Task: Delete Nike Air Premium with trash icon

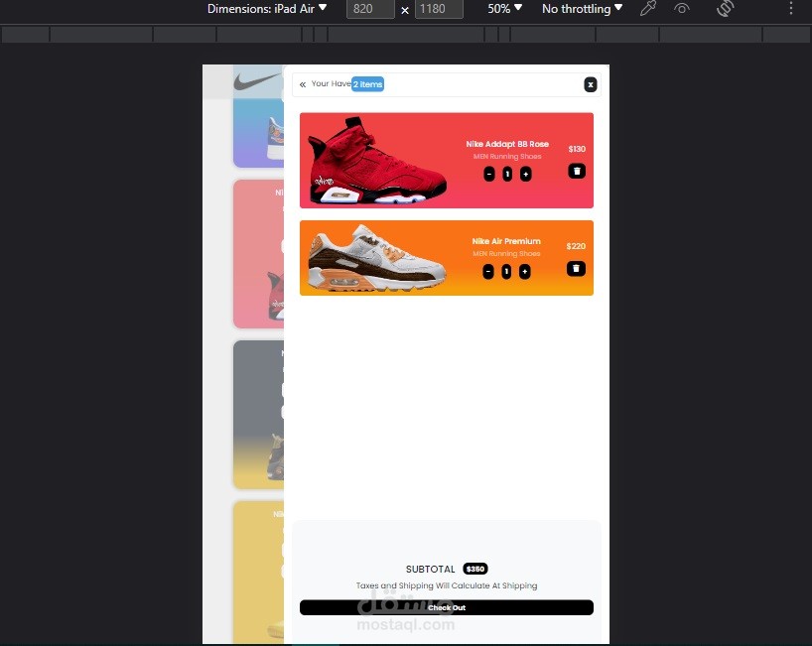Action: coord(576,268)
